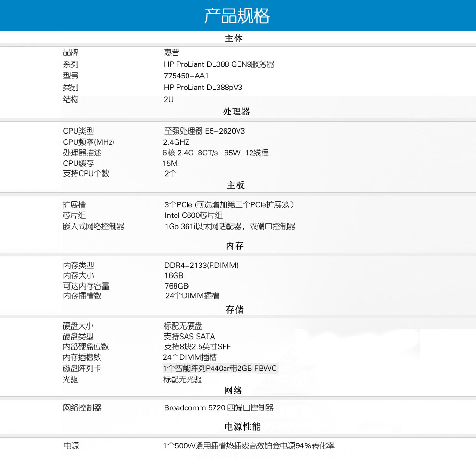Image resolution: width=476 pixels, height=458 pixels.
Task: Click the 主板 section heading
Action: (235, 185)
